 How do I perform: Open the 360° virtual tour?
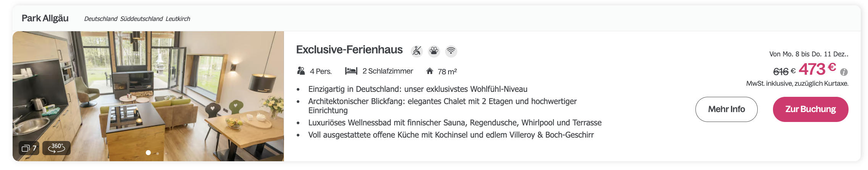56,148
